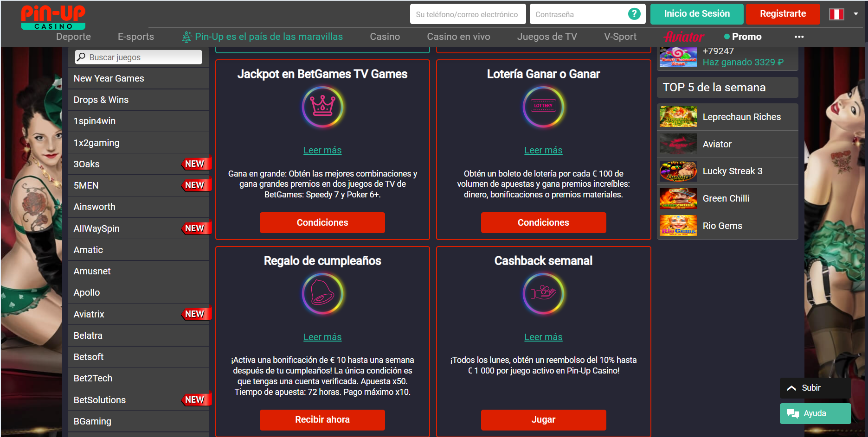Viewport: 868px width, 437px height.
Task: Click the Subir up-arrow button
Action: tap(815, 388)
